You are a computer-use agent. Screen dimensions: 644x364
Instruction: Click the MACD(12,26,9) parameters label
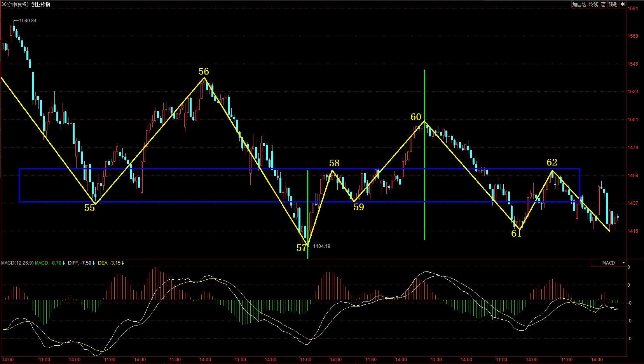[17, 263]
